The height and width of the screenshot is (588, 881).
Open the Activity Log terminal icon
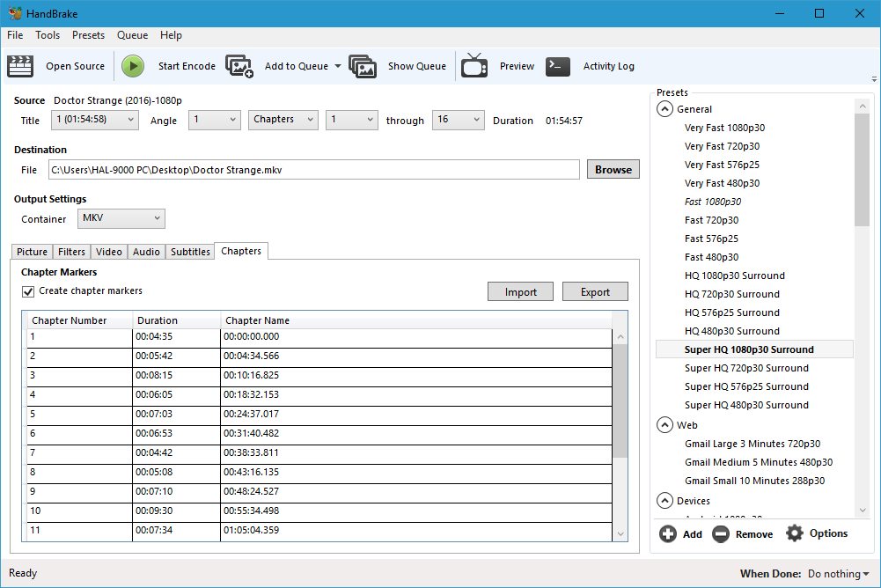pyautogui.click(x=558, y=66)
